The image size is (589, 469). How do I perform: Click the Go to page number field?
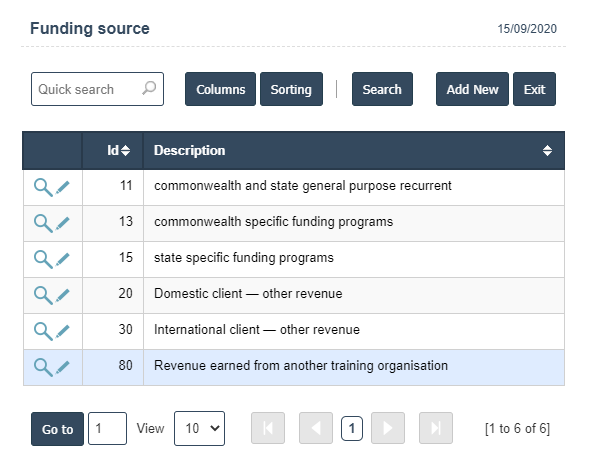coord(107,428)
